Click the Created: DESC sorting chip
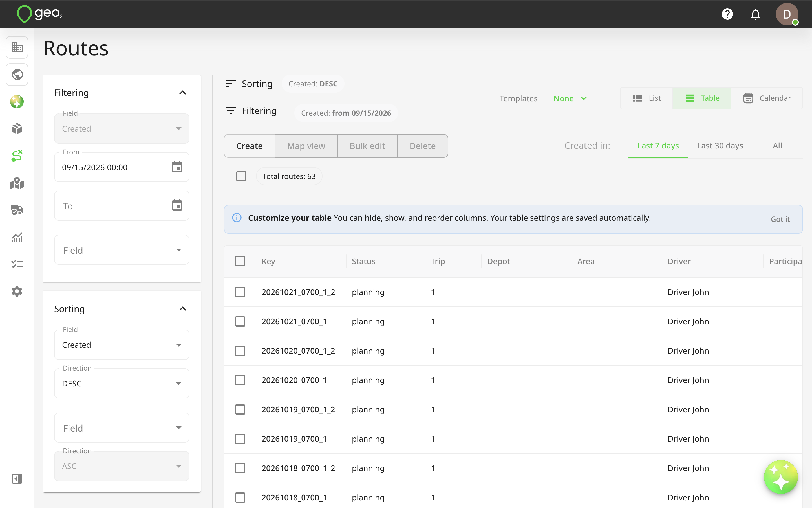The height and width of the screenshot is (508, 812). pos(313,84)
